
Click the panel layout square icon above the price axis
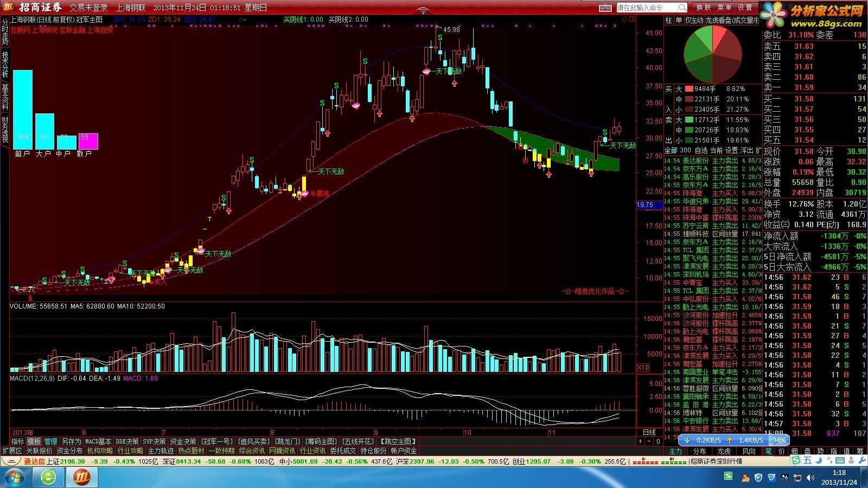(631, 19)
